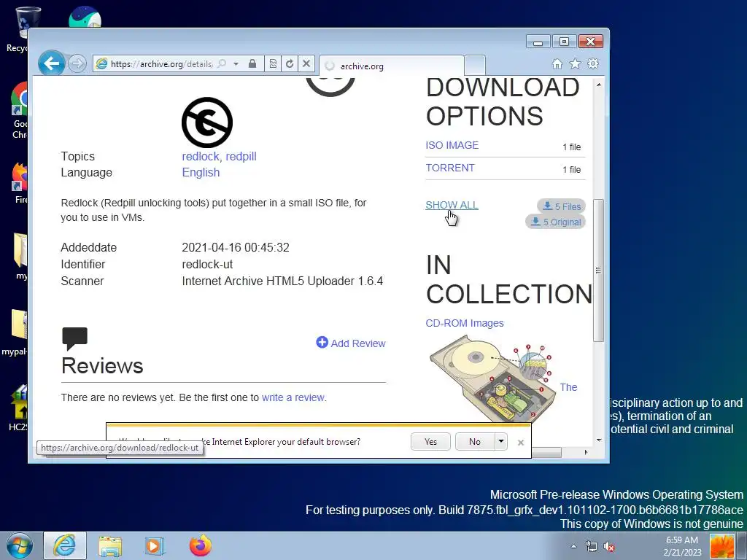Click the search magnifier in address bar
This screenshot has height=560, width=747.
(x=222, y=63)
